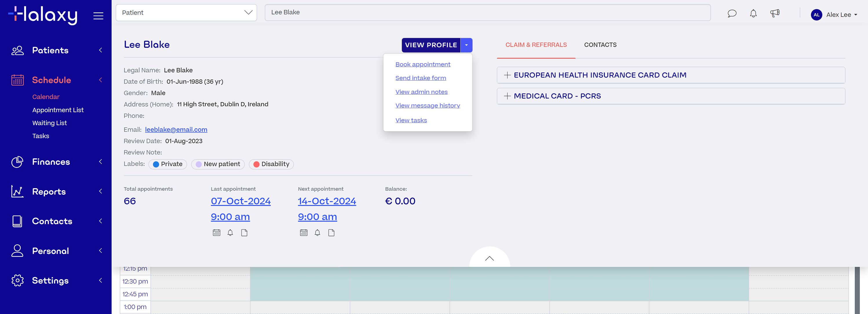Click the New patient label tag
Screen dimensions: 868x314
[218, 164]
